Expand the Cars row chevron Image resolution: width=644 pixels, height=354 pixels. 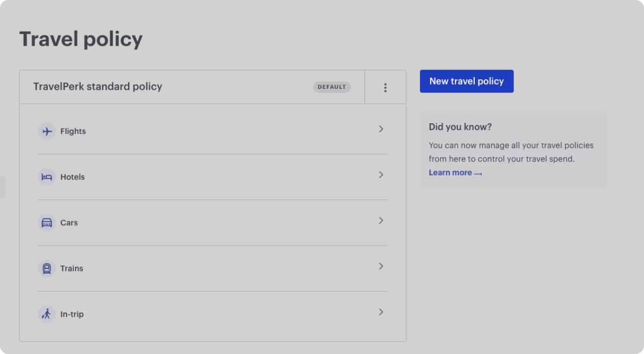pos(381,221)
